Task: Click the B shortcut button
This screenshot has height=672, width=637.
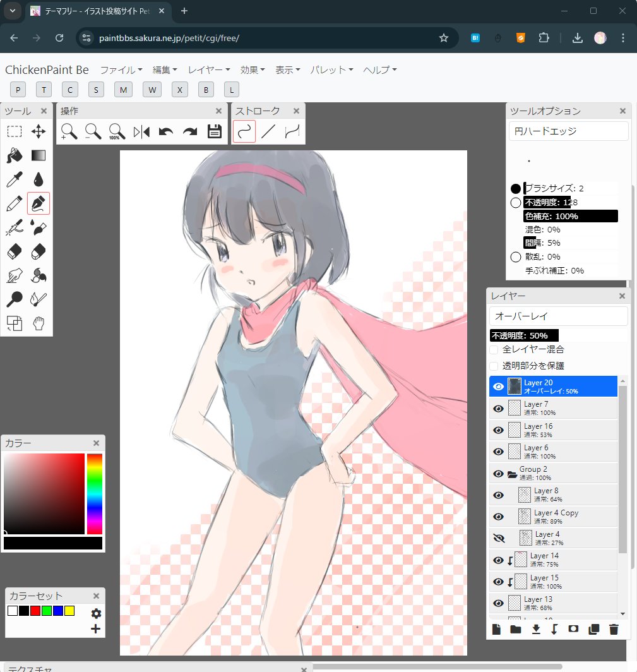Action: pos(206,90)
